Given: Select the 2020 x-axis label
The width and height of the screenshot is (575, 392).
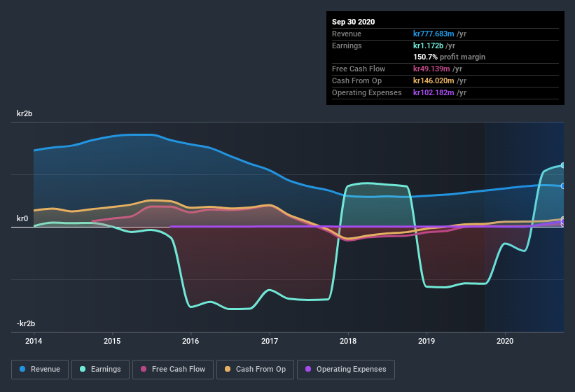Looking at the screenshot, I should (505, 341).
